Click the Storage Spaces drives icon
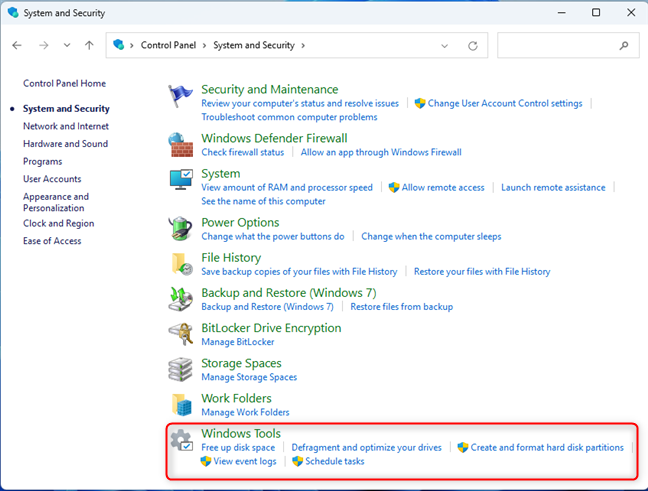 coord(181,370)
